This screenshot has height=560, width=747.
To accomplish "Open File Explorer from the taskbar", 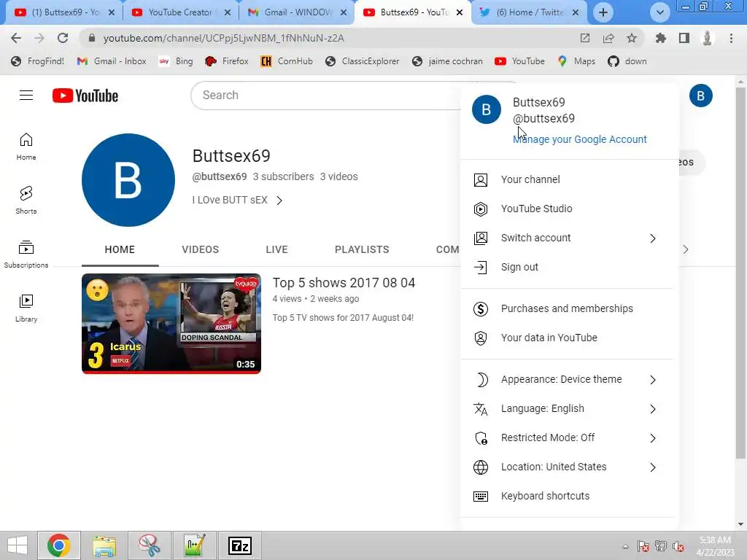I will (104, 545).
